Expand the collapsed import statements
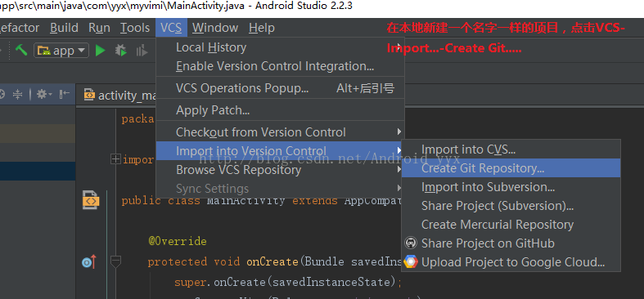Image resolution: width=644 pixels, height=299 pixels. click(116, 158)
